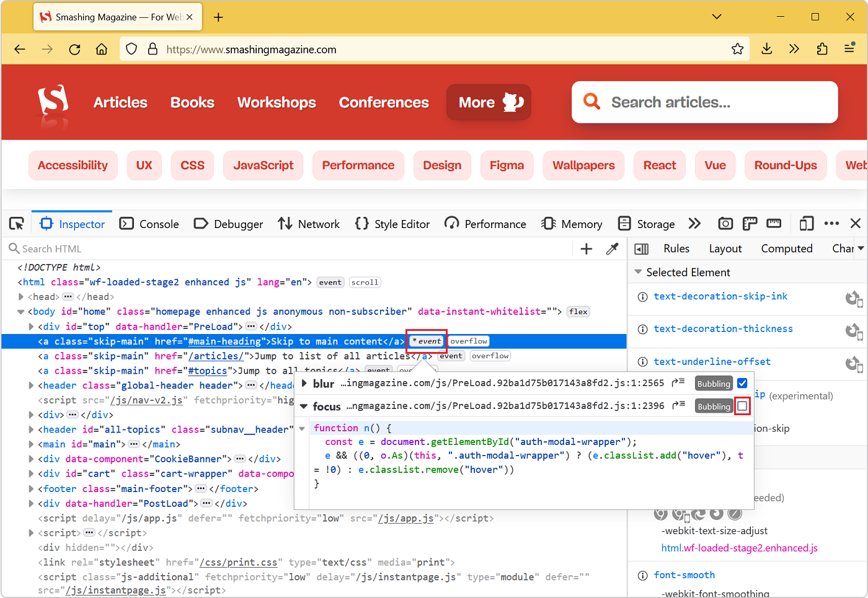Collapse the body element node
Viewport: 868px width, 598px height.
(20, 311)
